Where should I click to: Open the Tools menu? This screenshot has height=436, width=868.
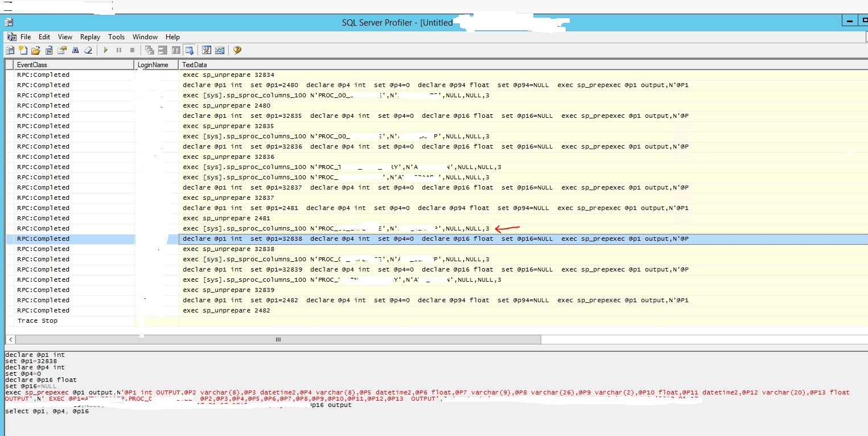(116, 36)
